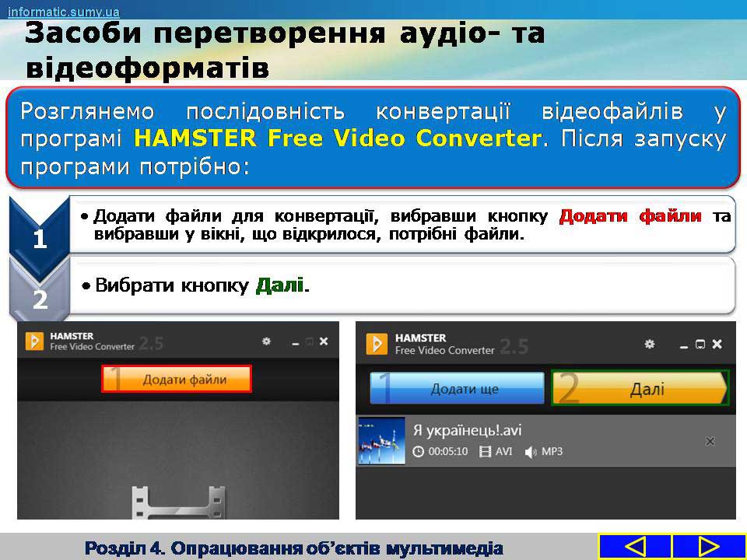Click the clock icon beside 00:05:10
Image resolution: width=747 pixels, height=560 pixels.
point(419,451)
